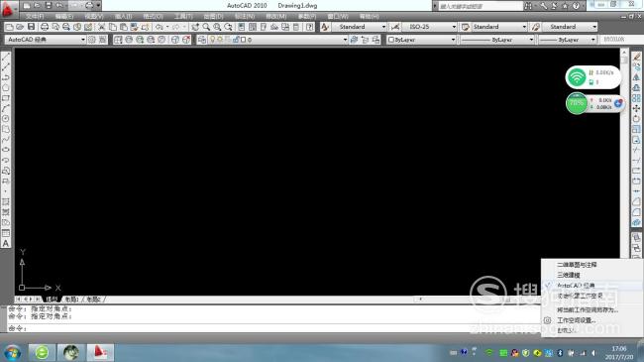Click the Workspace Settings gear icon in toolbar
The width and height of the screenshot is (644, 362).
91,40
